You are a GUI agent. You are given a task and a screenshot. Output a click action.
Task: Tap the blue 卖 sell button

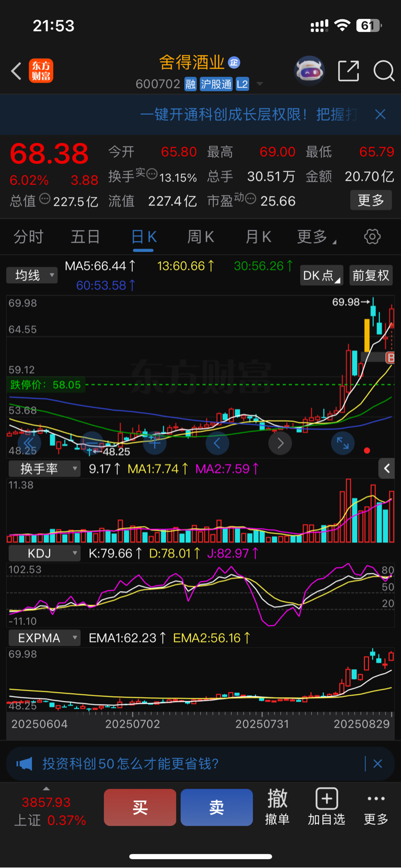pos(217,807)
